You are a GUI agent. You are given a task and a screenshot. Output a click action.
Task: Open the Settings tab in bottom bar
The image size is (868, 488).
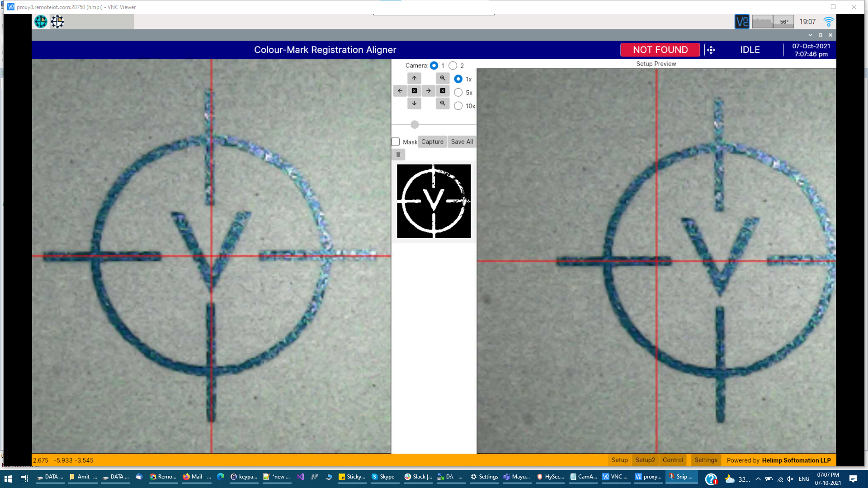point(706,460)
